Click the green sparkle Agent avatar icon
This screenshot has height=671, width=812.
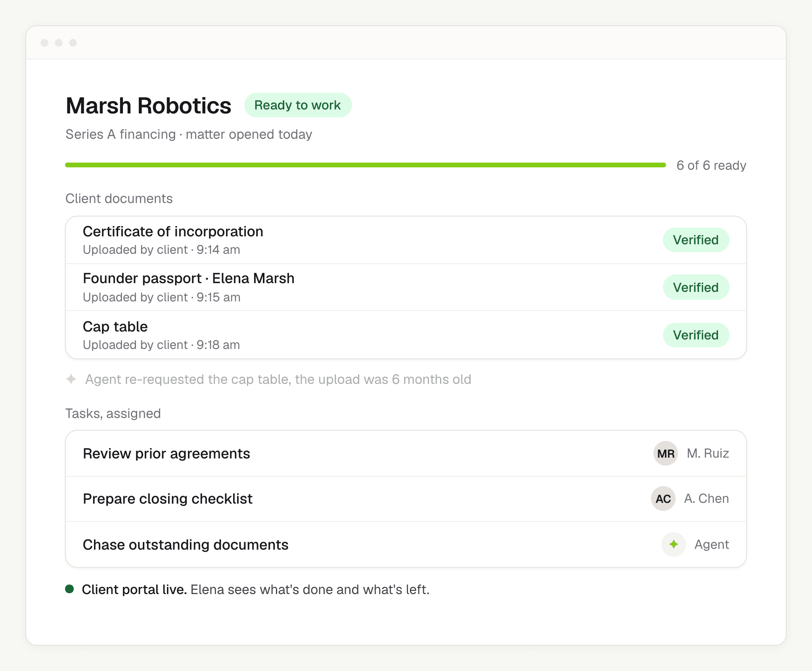[x=674, y=544]
